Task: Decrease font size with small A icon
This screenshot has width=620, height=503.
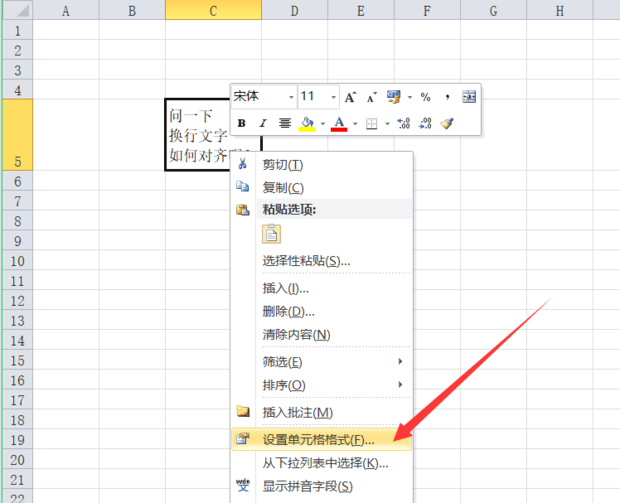Action: (x=372, y=97)
